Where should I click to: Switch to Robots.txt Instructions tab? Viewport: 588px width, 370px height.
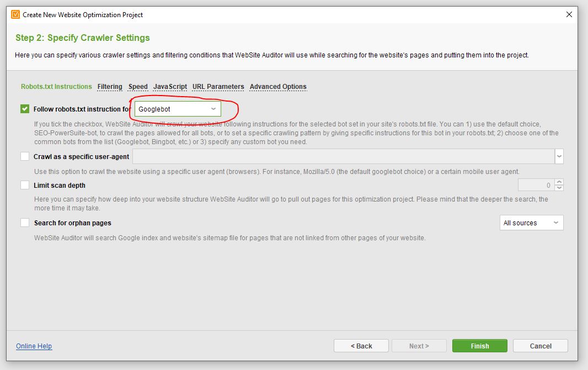(56, 87)
